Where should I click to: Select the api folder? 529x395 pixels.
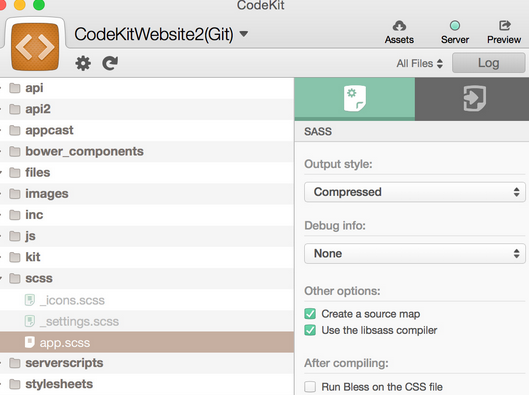(147, 88)
